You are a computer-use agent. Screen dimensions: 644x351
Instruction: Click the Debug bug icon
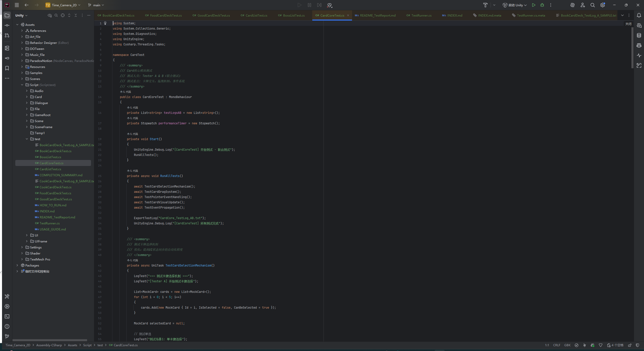542,5
